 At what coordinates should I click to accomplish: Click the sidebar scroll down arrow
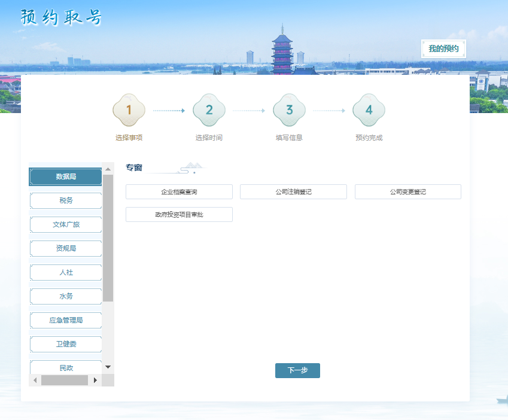[108, 367]
